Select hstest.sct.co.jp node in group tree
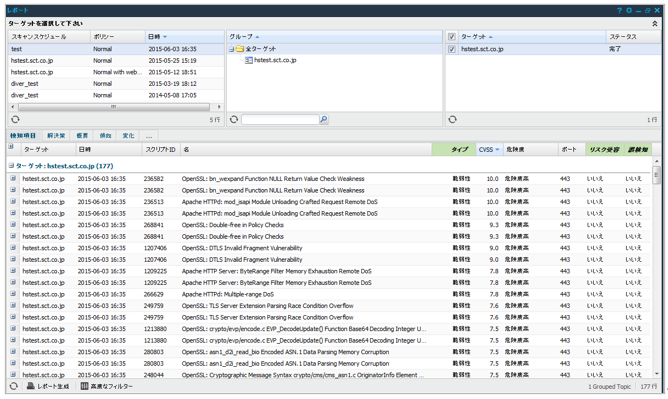Viewport: 668px width, 399px height. [x=275, y=60]
